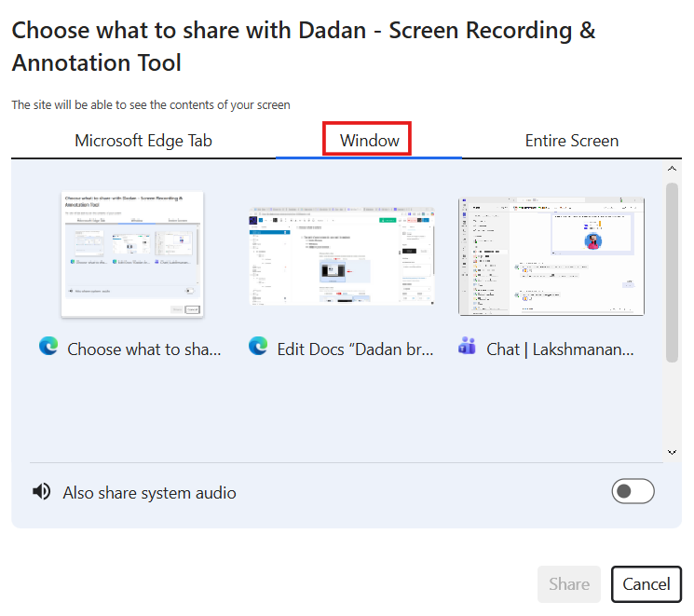Open the Entire Screen tab
This screenshot has width=694, height=616.
[x=571, y=141]
